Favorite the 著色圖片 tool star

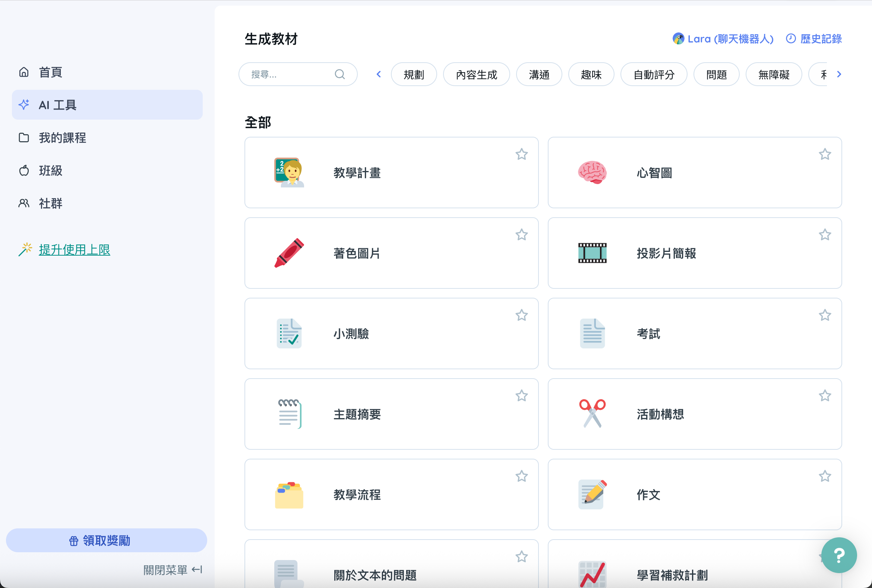(521, 235)
